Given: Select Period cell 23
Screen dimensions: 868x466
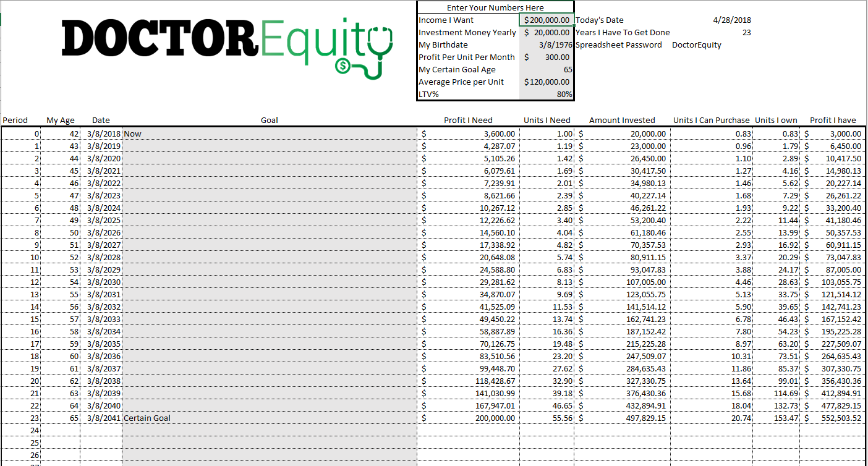Looking at the screenshot, I should tap(21, 418).
